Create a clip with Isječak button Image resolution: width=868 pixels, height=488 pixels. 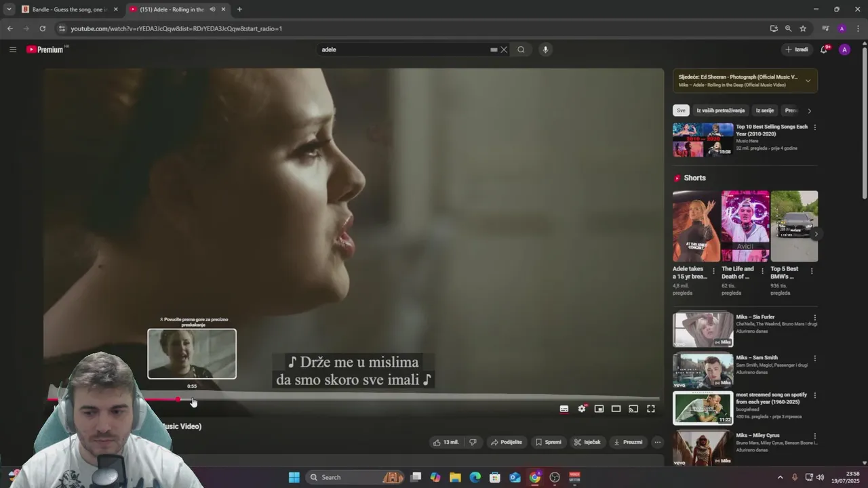587,442
